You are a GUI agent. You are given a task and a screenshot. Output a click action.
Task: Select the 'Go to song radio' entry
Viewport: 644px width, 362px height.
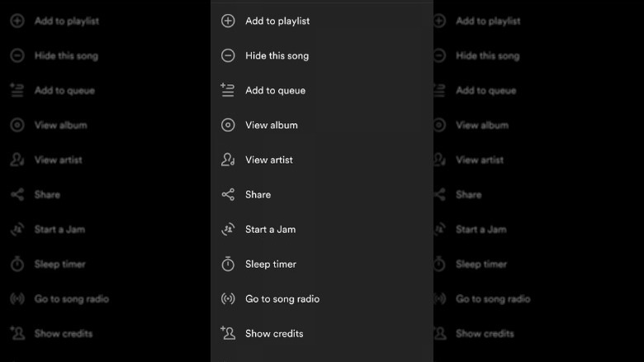click(x=282, y=298)
